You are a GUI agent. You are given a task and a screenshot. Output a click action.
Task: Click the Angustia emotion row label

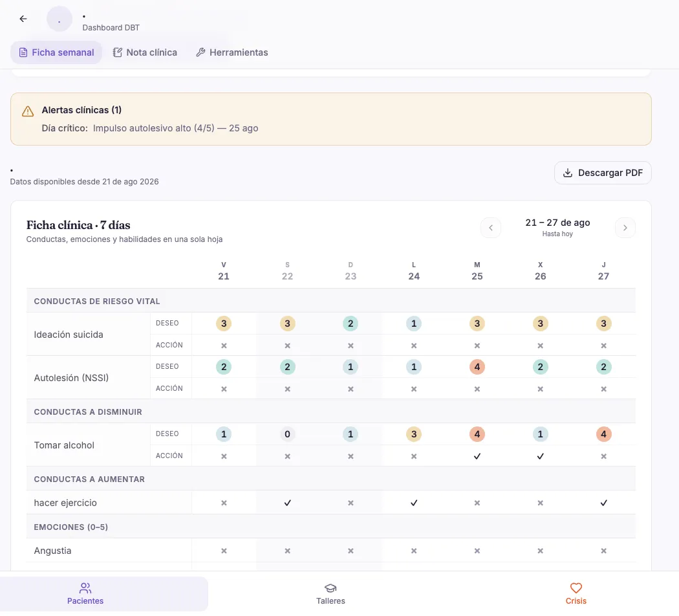[52, 551]
